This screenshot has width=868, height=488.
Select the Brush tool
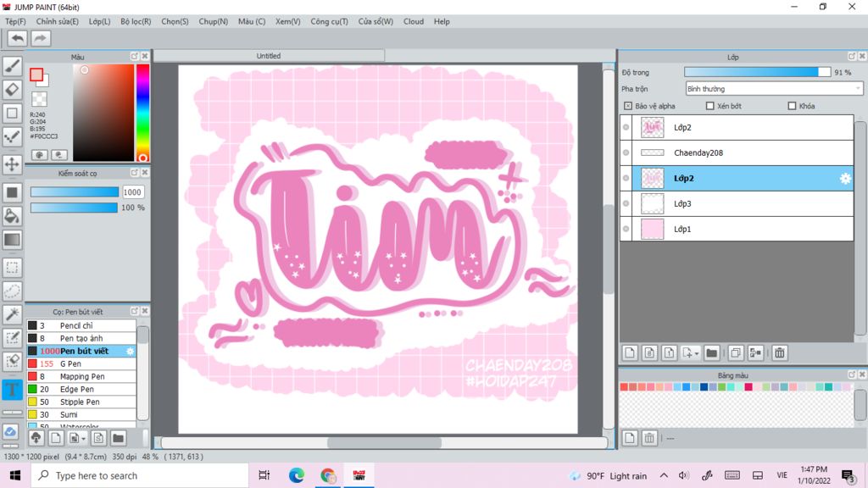(12, 66)
